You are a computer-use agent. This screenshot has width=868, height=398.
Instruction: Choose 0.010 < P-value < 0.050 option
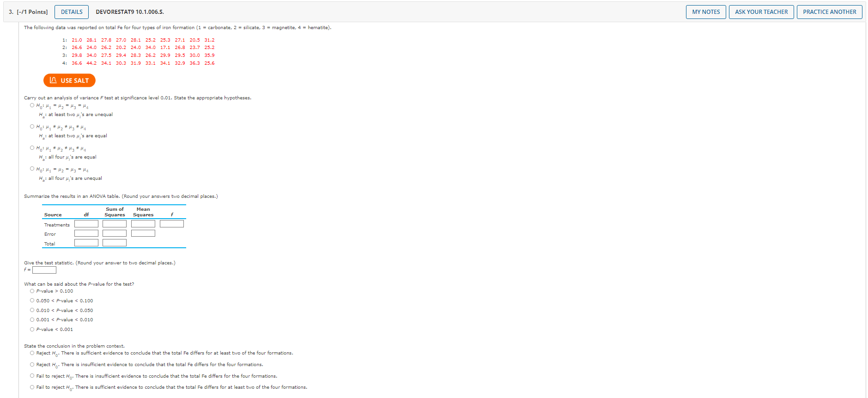coord(32,310)
